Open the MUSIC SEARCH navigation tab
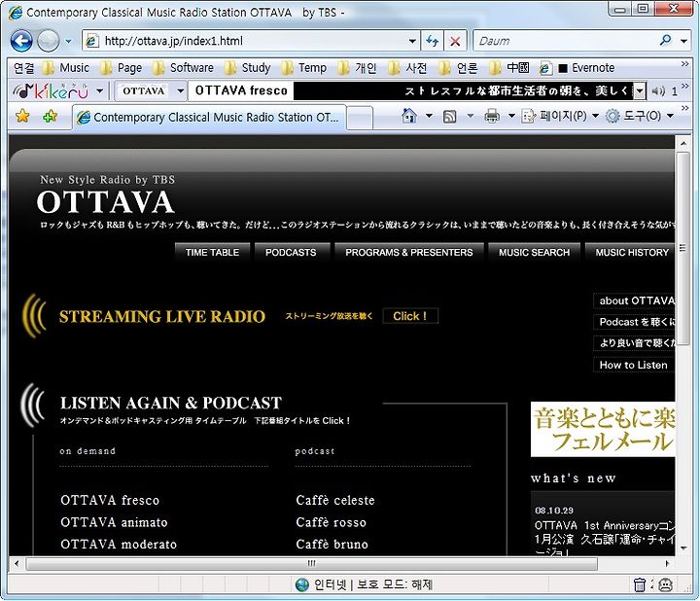700x601 pixels. click(535, 252)
